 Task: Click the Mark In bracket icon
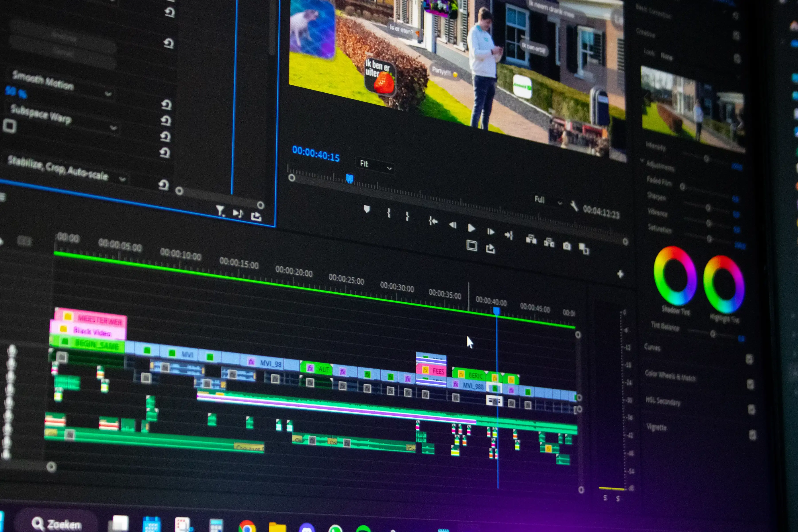tap(389, 213)
